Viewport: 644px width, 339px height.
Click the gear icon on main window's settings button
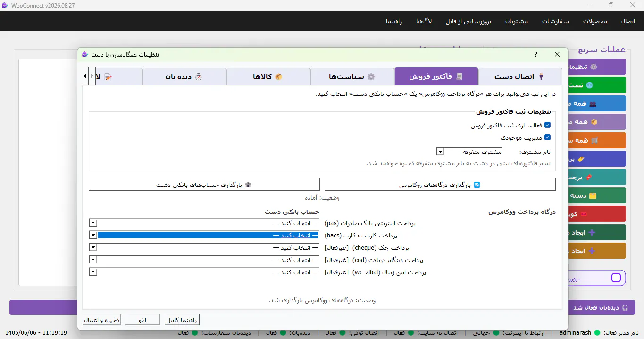[594, 67]
